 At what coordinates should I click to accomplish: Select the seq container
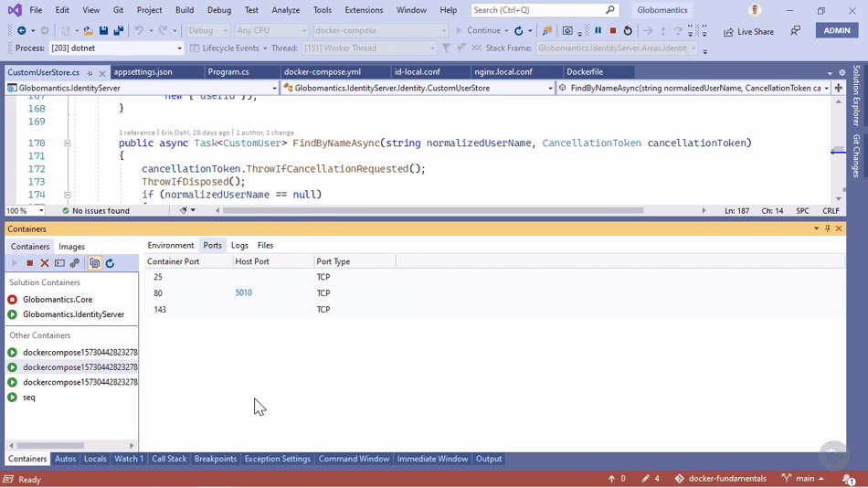(x=29, y=398)
